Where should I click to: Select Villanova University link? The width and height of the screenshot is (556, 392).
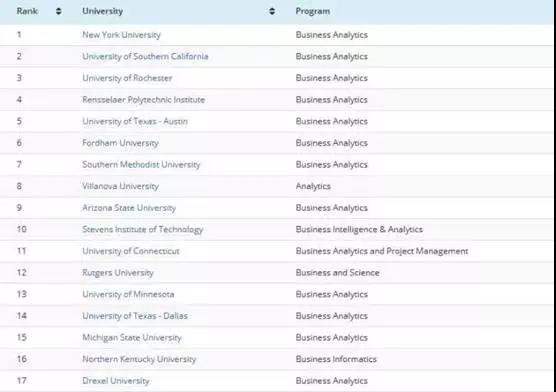pyautogui.click(x=120, y=186)
